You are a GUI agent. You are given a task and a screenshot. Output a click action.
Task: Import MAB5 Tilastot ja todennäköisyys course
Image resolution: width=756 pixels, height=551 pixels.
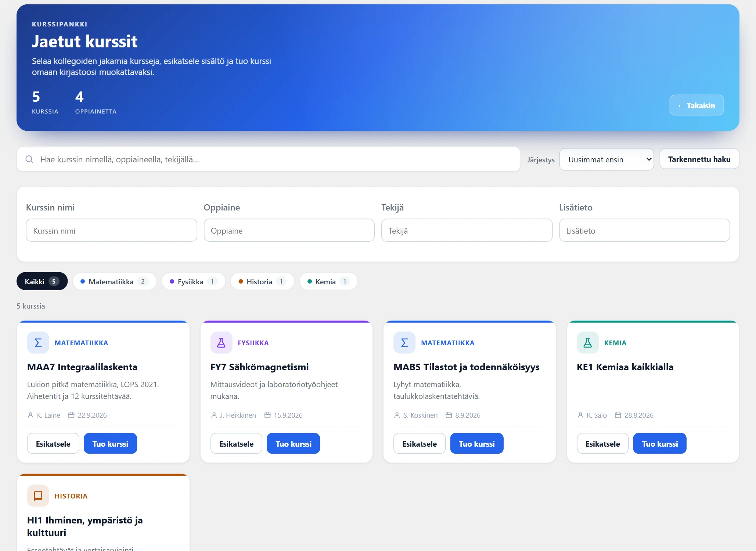point(477,443)
